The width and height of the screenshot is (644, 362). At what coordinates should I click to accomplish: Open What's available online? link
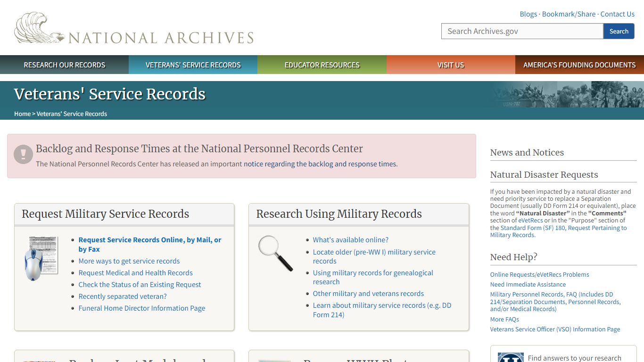point(351,240)
